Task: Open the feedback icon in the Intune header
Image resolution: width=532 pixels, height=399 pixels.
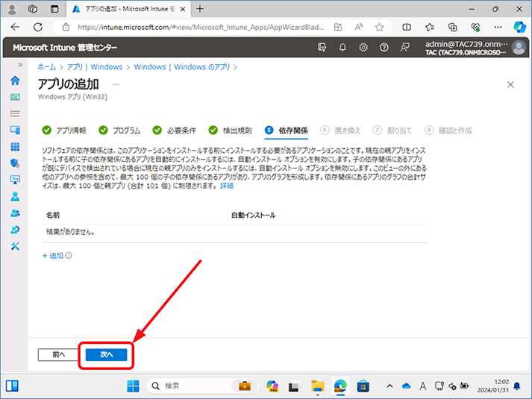Action: (404, 48)
